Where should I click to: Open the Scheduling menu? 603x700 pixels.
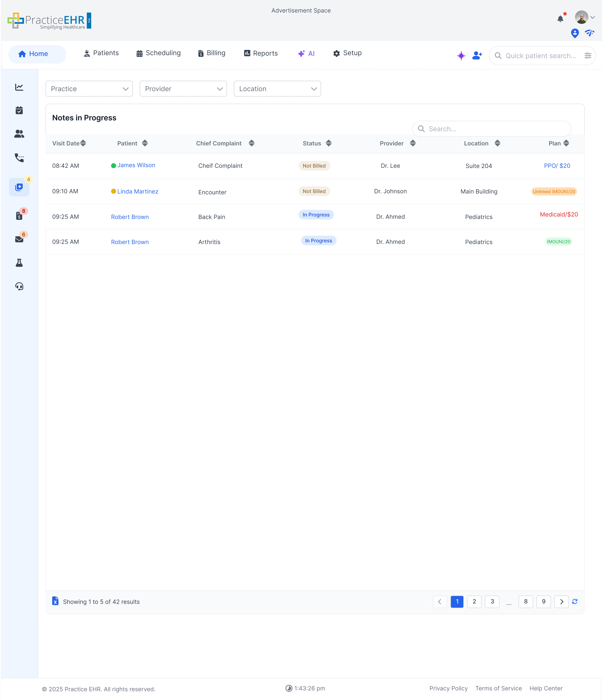coord(158,53)
